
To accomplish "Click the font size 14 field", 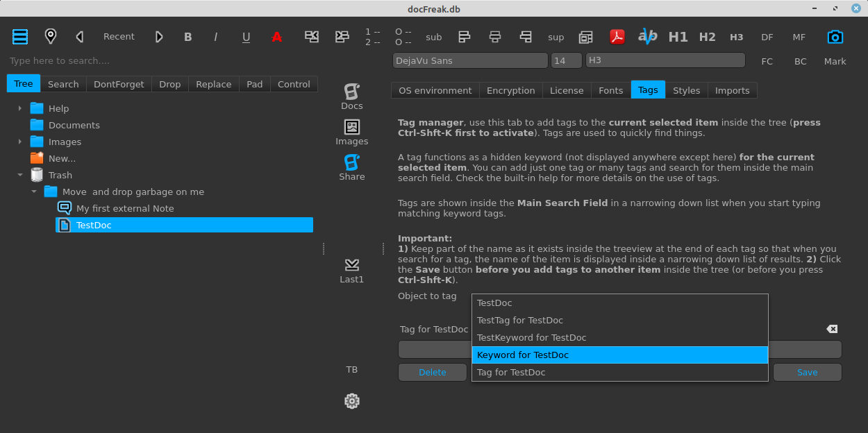I will click(567, 60).
